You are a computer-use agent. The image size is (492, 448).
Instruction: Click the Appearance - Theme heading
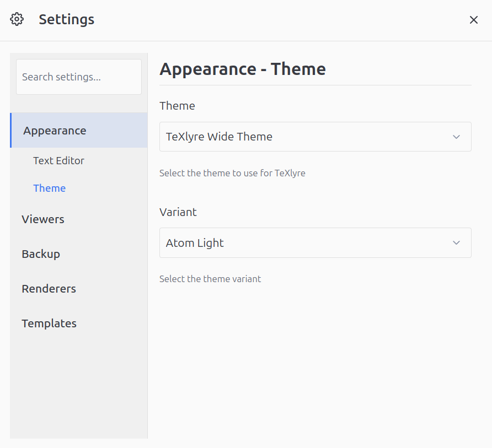tap(243, 69)
